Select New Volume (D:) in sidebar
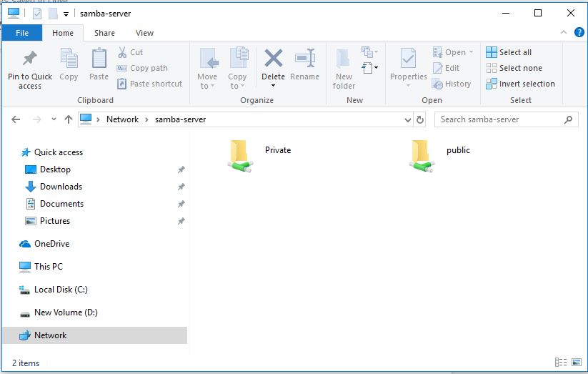588x374 pixels. tap(58, 313)
